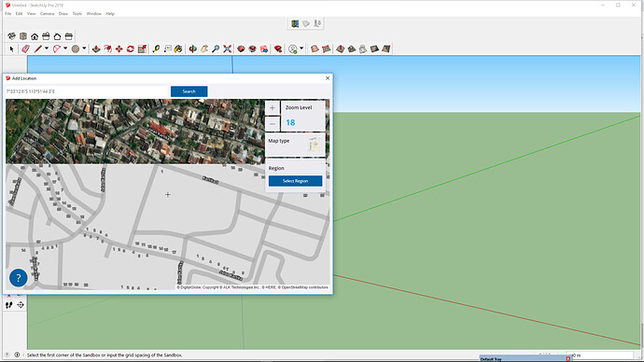Click the Search button
The width and height of the screenshot is (644, 362).
(189, 91)
